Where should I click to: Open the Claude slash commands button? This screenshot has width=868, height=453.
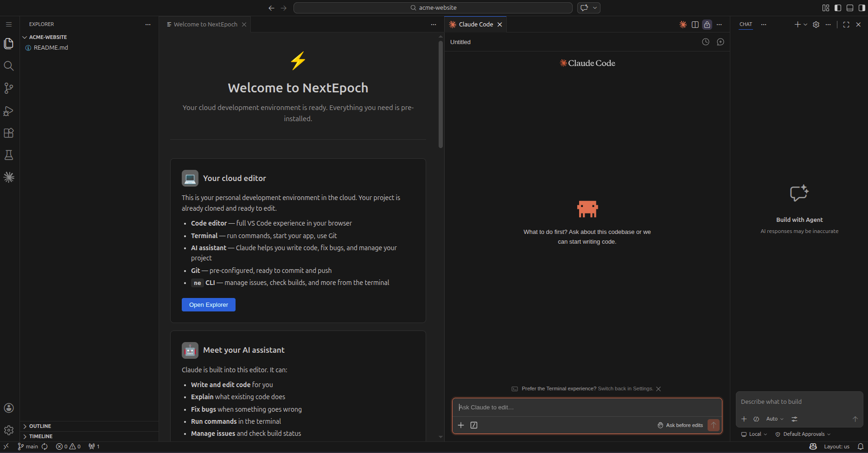474,425
